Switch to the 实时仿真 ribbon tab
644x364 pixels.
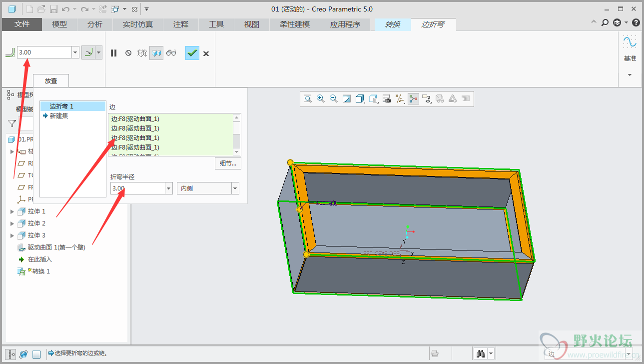click(138, 24)
